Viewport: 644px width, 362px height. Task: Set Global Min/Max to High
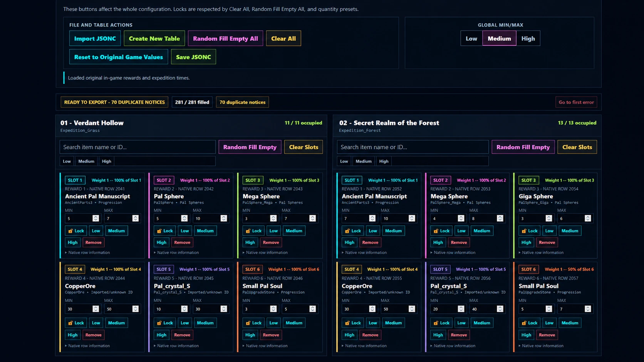(528, 38)
